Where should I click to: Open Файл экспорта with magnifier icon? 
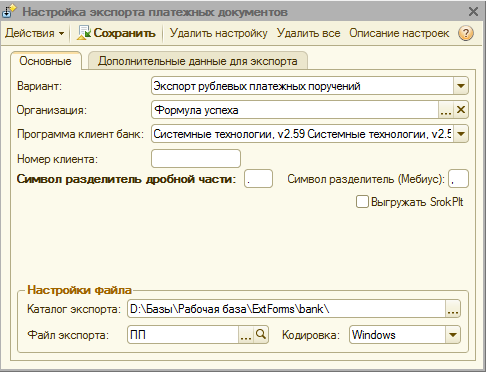pos(261,335)
